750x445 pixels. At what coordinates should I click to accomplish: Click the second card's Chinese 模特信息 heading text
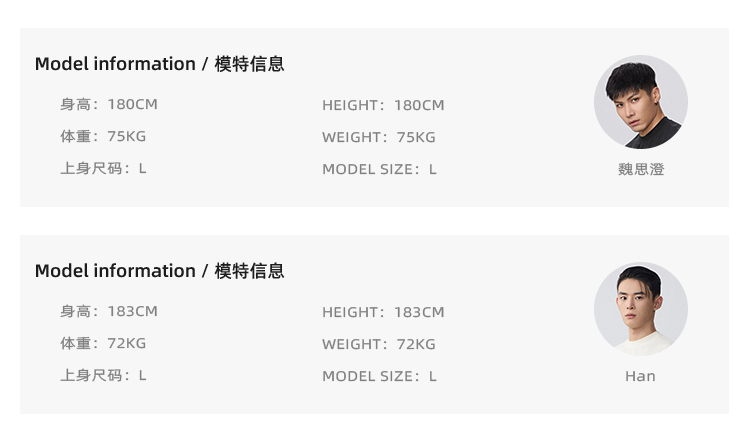(x=250, y=271)
